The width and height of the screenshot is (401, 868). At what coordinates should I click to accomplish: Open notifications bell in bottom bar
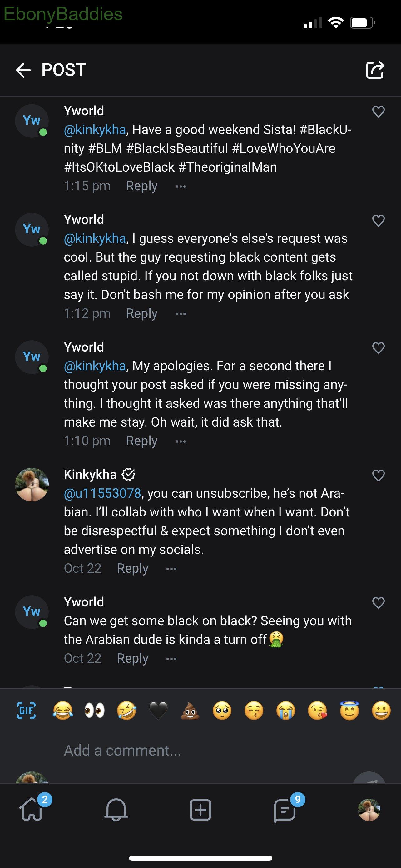116,810
